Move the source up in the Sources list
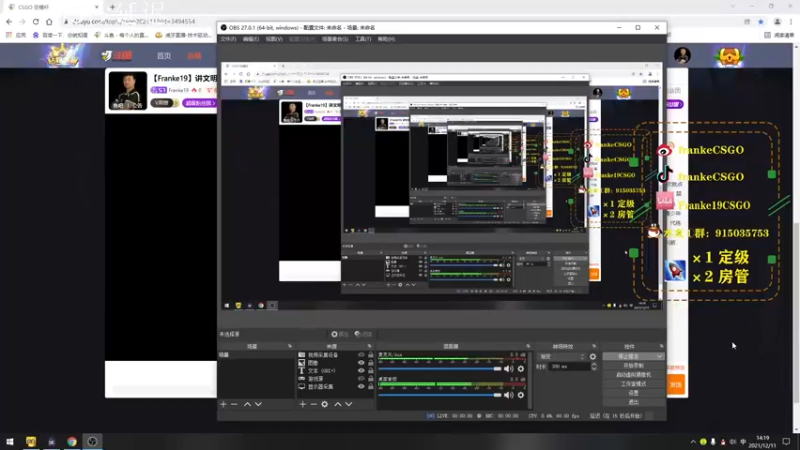This screenshot has width=800, height=450. coord(337,404)
